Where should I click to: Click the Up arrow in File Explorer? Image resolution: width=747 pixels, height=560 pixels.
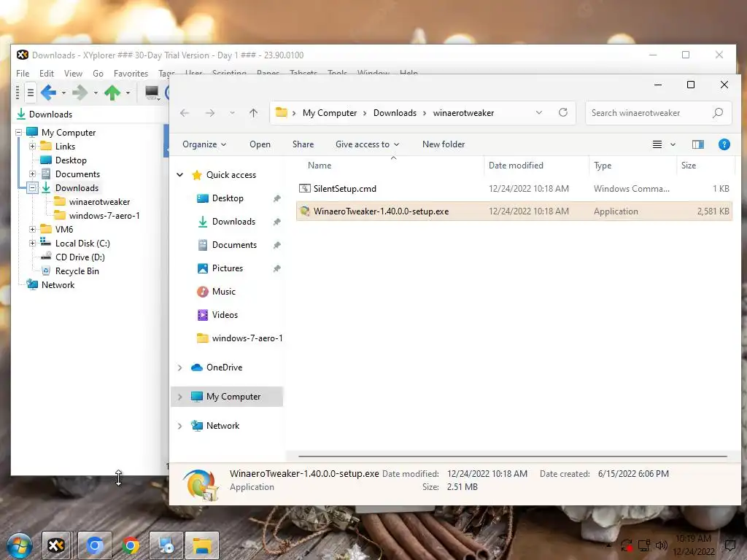253,113
